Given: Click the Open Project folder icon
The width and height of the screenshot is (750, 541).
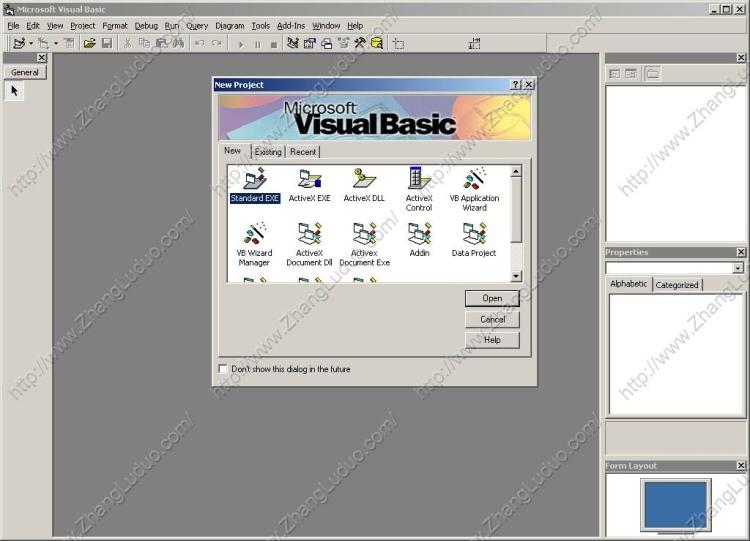Looking at the screenshot, I should (89, 44).
